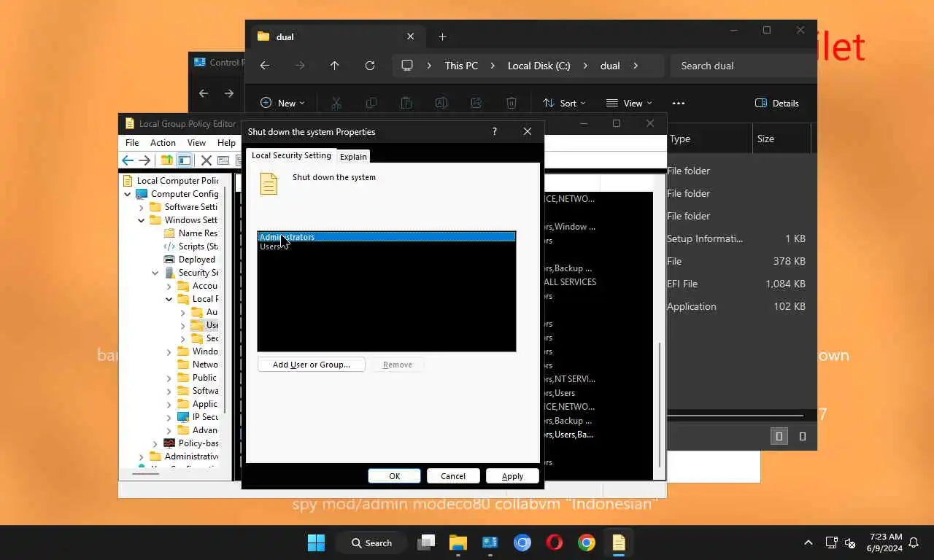Close the dual tab in File Explorer

[x=410, y=36]
